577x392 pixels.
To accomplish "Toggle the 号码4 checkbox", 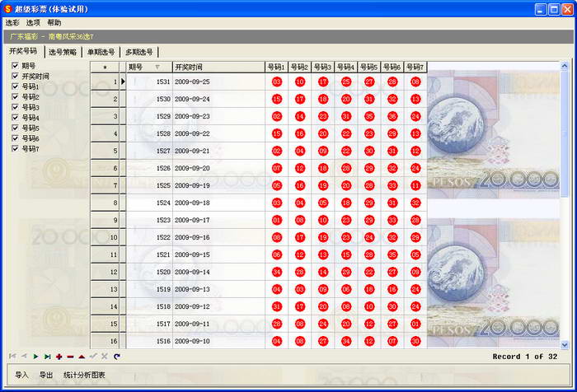I will pyautogui.click(x=15, y=117).
